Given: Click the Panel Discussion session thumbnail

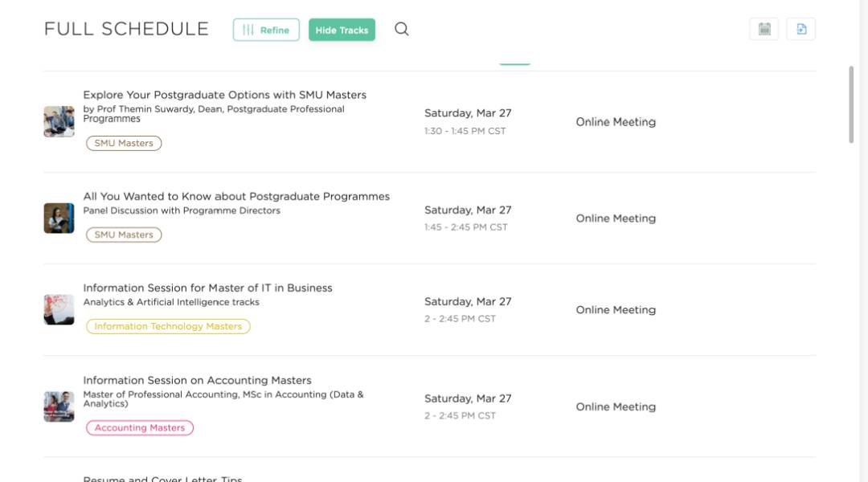Looking at the screenshot, I should (59, 218).
